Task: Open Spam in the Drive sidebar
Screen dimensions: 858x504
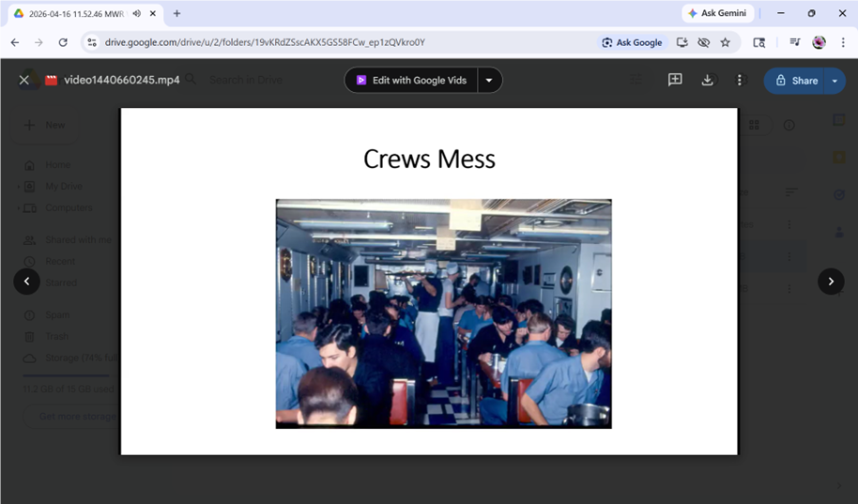Action: (57, 314)
